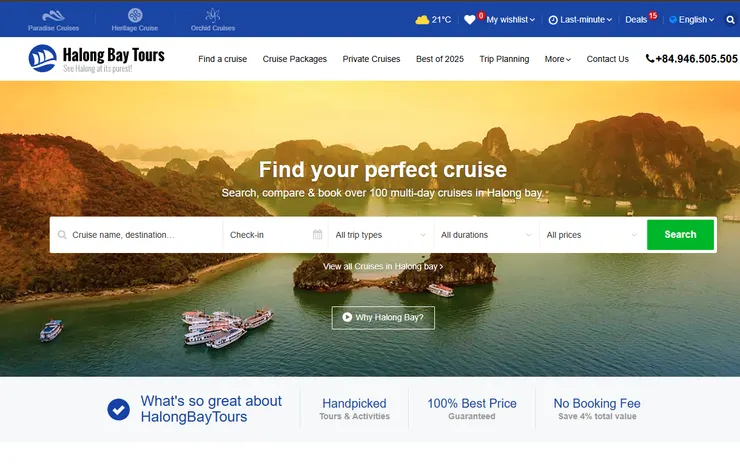Open the All durations dropdown
This screenshot has width=740, height=469.
point(487,235)
